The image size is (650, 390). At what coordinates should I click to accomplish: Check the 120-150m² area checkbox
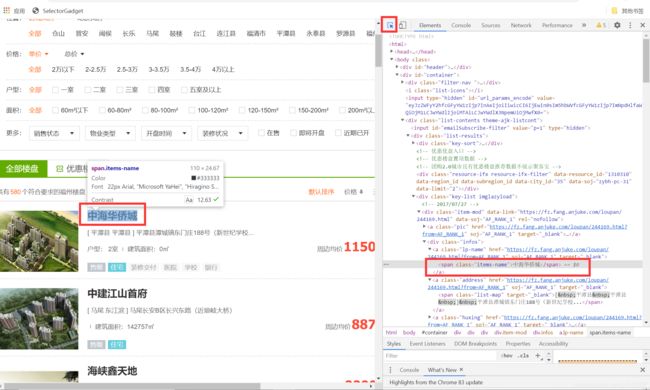(242, 110)
